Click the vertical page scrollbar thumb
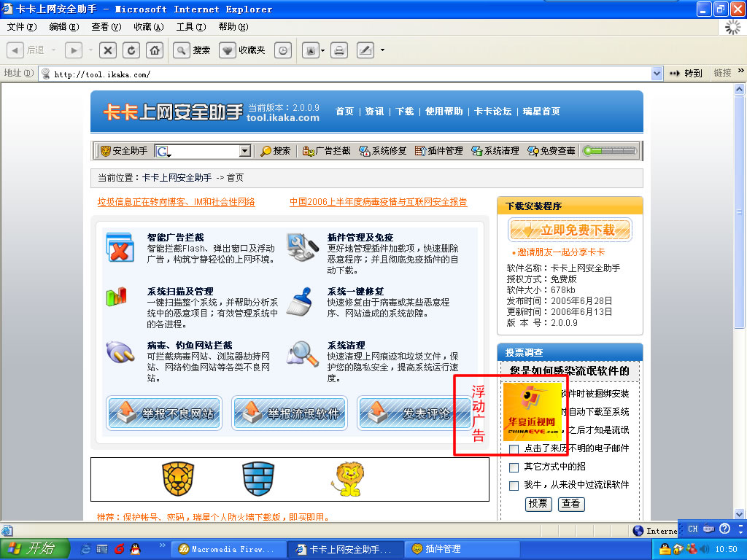The image size is (747, 560). [739, 212]
